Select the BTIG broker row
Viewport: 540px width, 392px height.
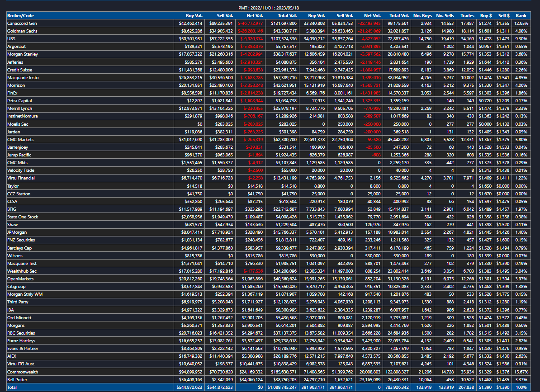coord(269,209)
